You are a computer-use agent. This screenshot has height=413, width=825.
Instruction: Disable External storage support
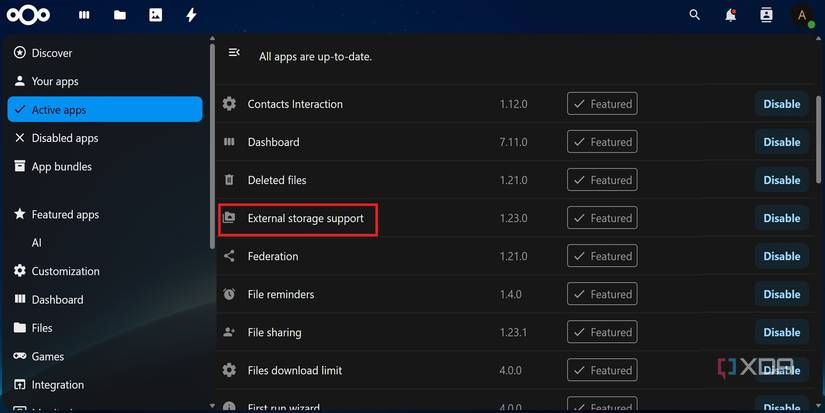(782, 218)
